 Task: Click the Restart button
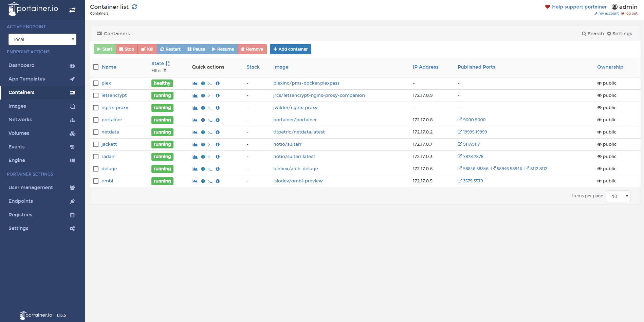pyautogui.click(x=170, y=49)
